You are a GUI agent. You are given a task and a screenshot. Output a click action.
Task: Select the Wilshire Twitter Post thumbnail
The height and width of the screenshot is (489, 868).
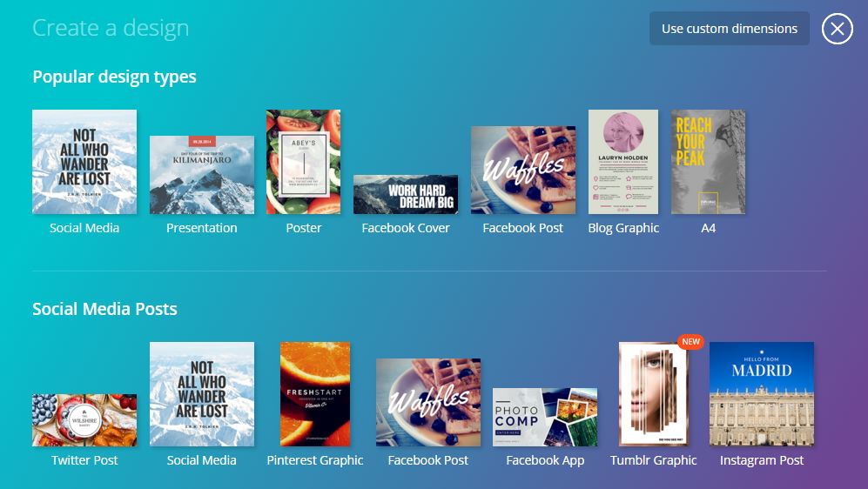84,420
